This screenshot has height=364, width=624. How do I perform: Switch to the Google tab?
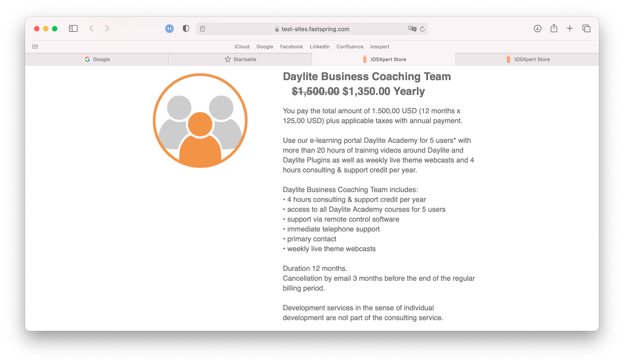(97, 59)
